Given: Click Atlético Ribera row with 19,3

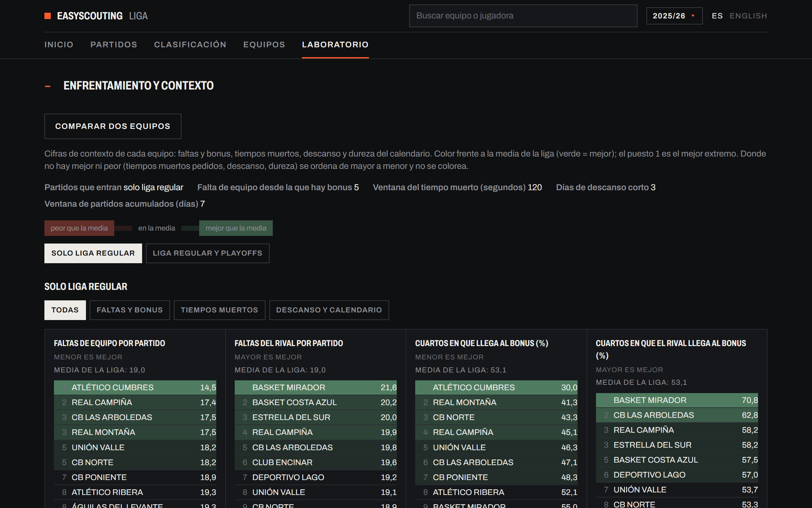Looking at the screenshot, I should 135,492.
